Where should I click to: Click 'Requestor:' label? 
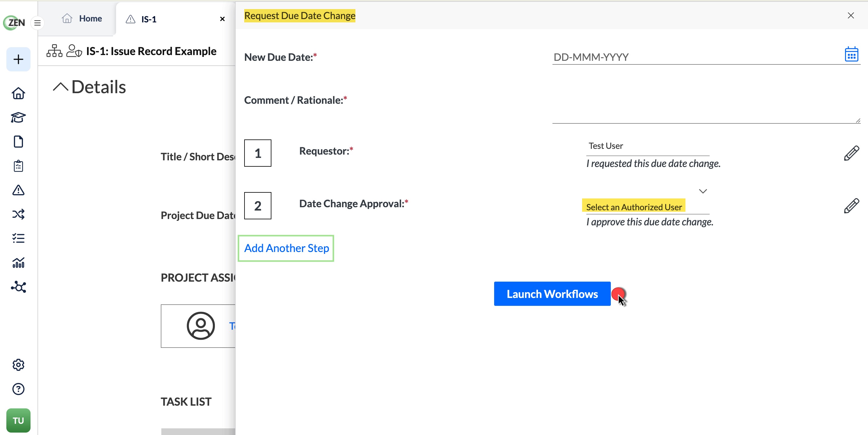coord(326,151)
